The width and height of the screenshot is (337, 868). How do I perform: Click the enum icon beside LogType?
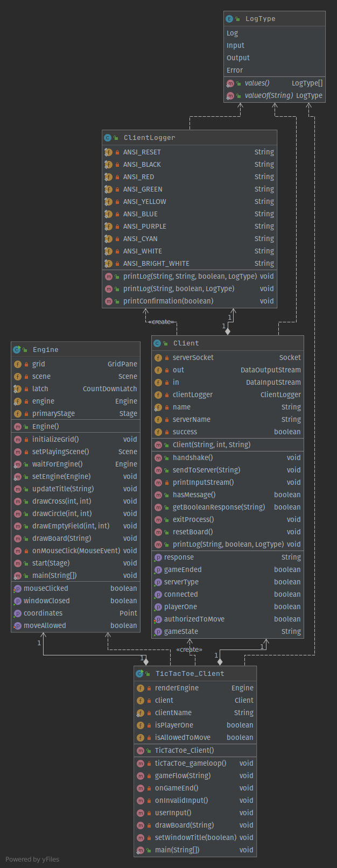tap(230, 19)
